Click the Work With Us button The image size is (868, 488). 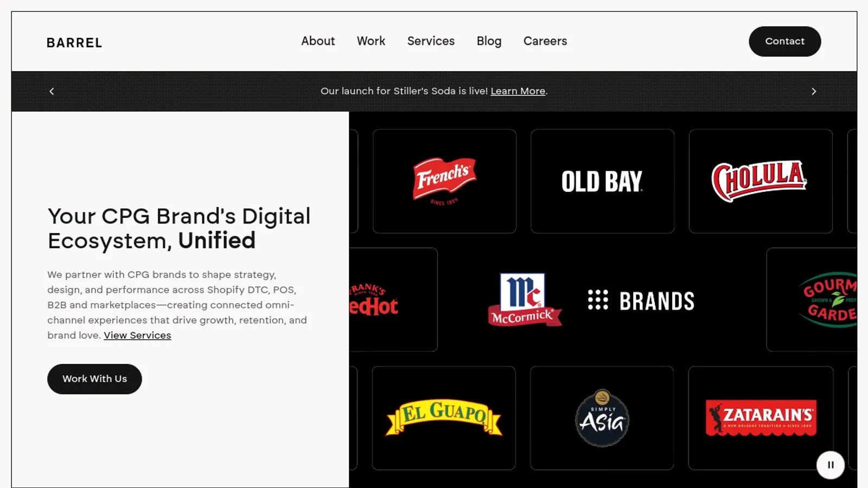pyautogui.click(x=94, y=379)
